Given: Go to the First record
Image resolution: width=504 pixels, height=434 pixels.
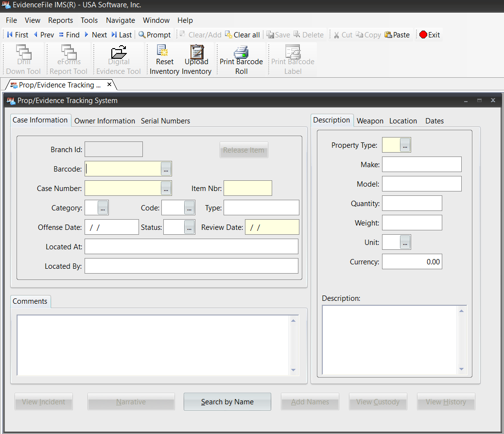Looking at the screenshot, I should (x=17, y=35).
